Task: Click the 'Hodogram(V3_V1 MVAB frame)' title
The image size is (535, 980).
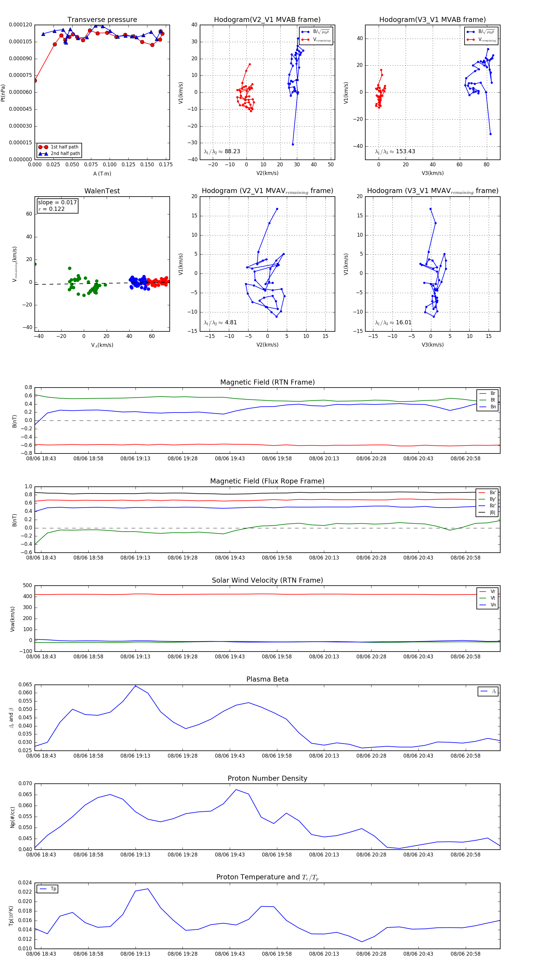Action: coord(432,20)
